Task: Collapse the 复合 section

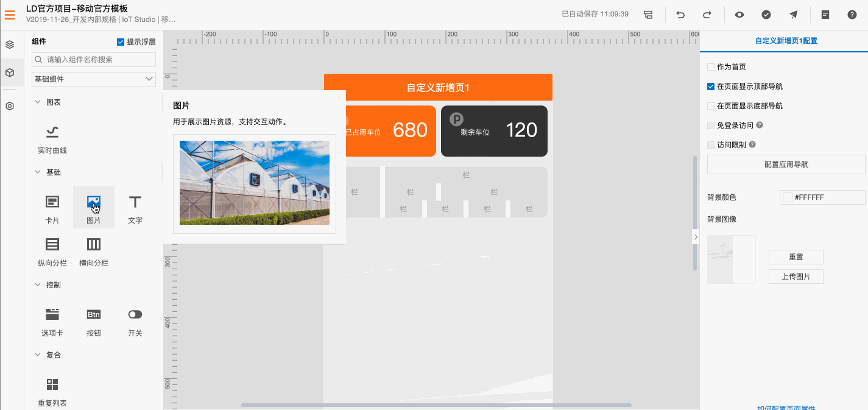Action: coord(38,355)
